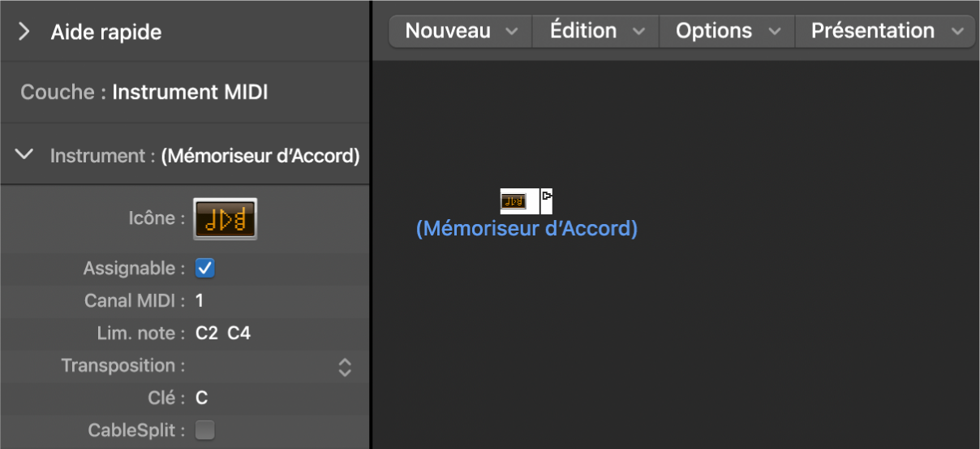This screenshot has width=980, height=449.
Task: Click the high note limit C4
Action: pyautogui.click(x=239, y=334)
